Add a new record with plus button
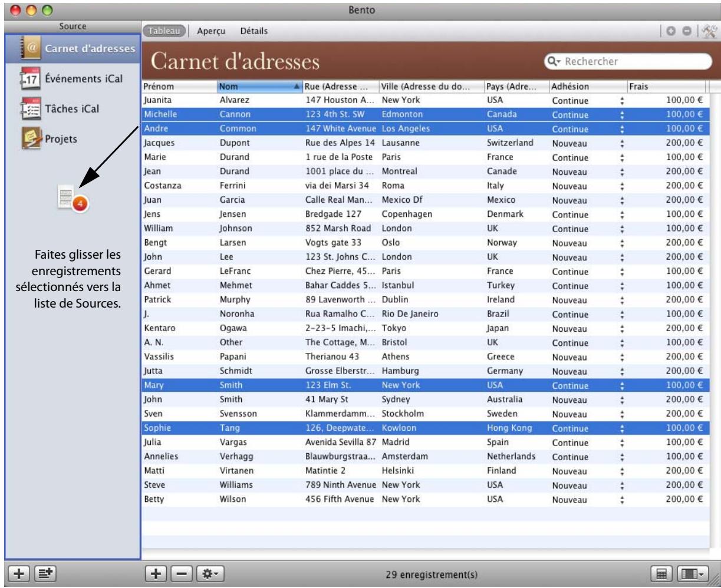The width and height of the screenshot is (721, 588). (157, 573)
